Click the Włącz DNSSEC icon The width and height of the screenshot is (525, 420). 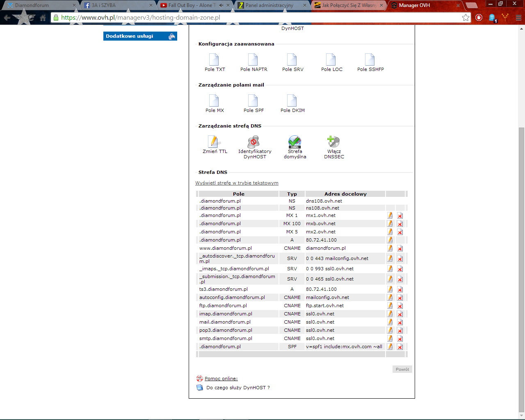pos(333,142)
